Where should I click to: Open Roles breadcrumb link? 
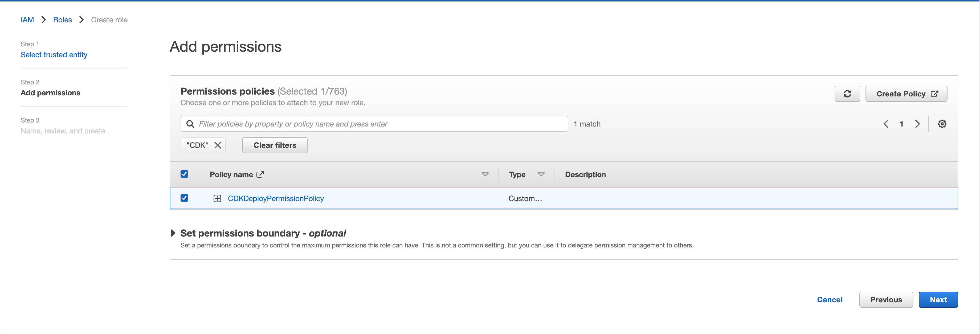click(x=62, y=20)
